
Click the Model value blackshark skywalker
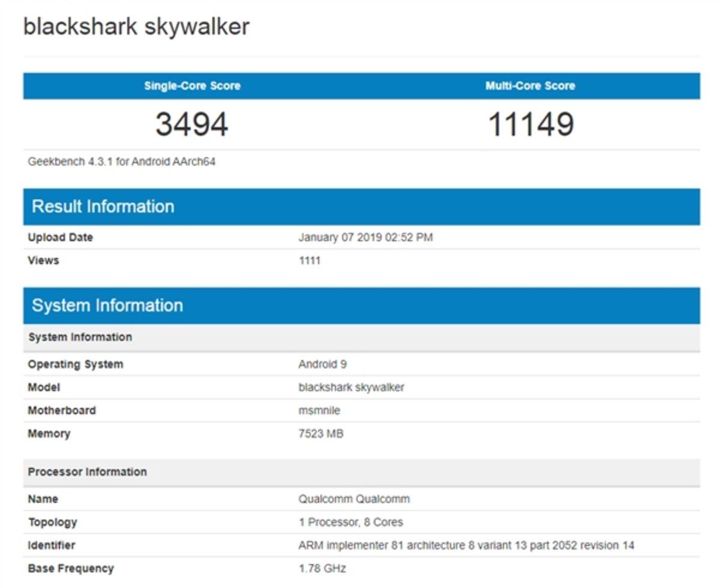[x=350, y=387]
